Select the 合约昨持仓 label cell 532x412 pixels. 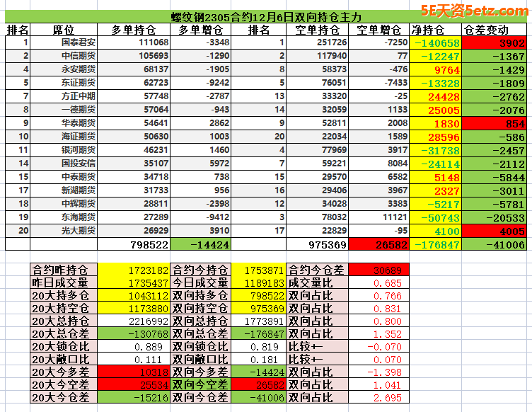point(64,270)
